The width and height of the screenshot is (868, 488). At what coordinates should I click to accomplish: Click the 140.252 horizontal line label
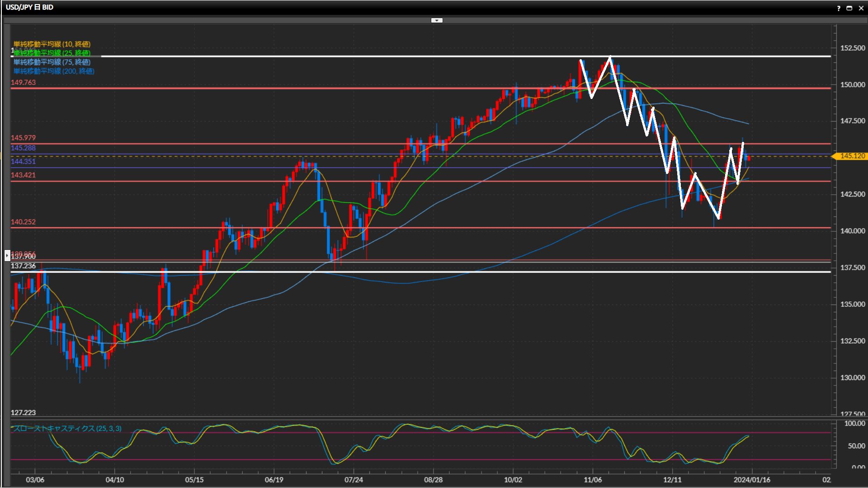click(23, 222)
